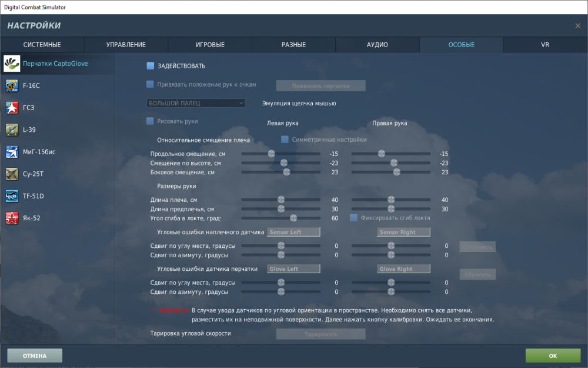Toggle the Рисовать руки checkbox
This screenshot has height=368, width=588.
tap(150, 121)
